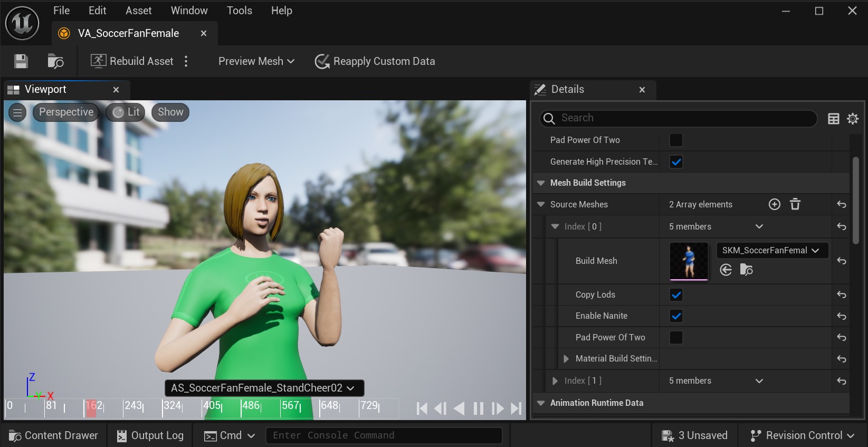The image size is (868, 447).
Task: Open the Help menu
Action: click(281, 11)
